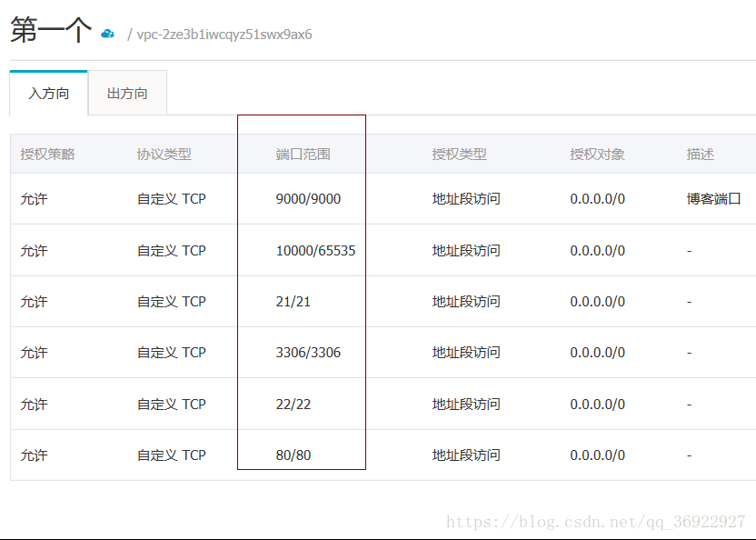Image resolution: width=756 pixels, height=540 pixels.
Task: Select the 22/22 port range cell
Action: (293, 404)
